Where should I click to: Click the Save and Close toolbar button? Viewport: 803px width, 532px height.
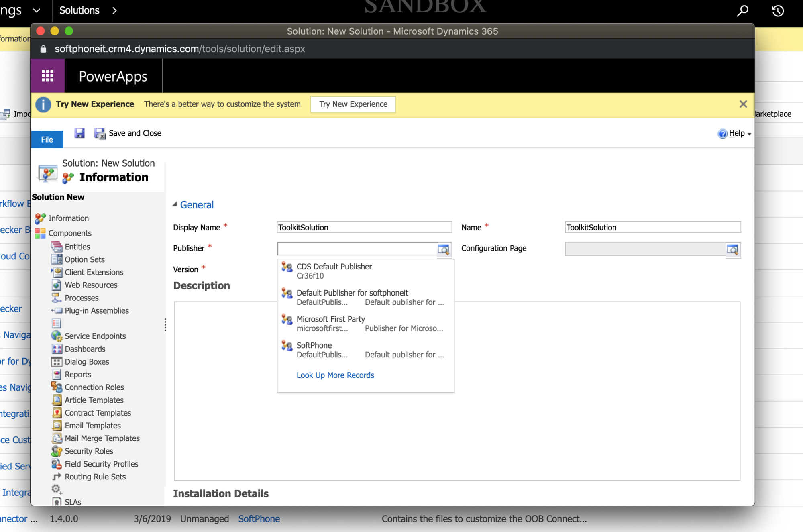point(128,133)
